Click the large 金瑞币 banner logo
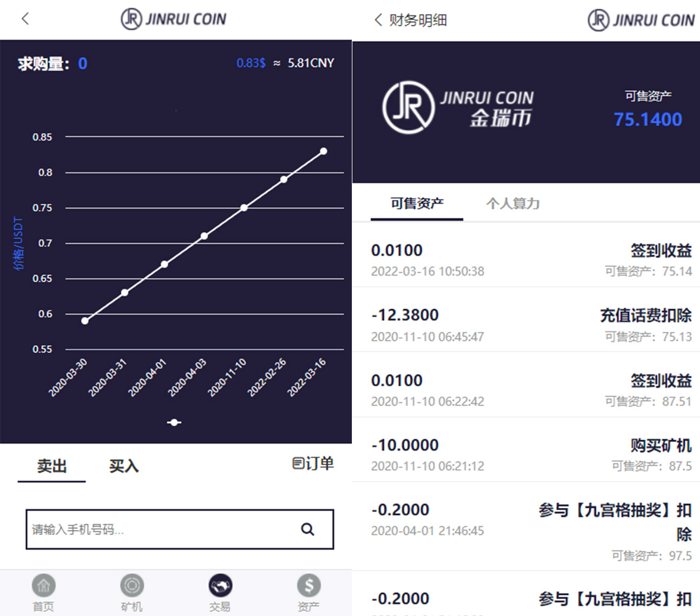 [x=458, y=107]
